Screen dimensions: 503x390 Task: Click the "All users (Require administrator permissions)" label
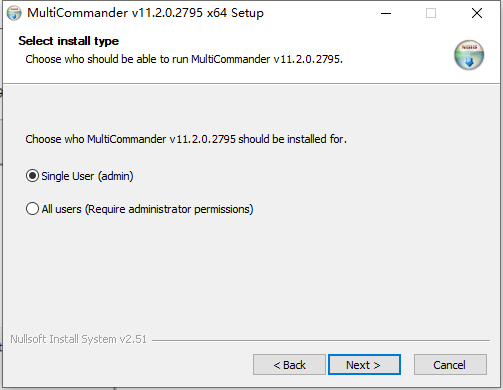pos(147,209)
